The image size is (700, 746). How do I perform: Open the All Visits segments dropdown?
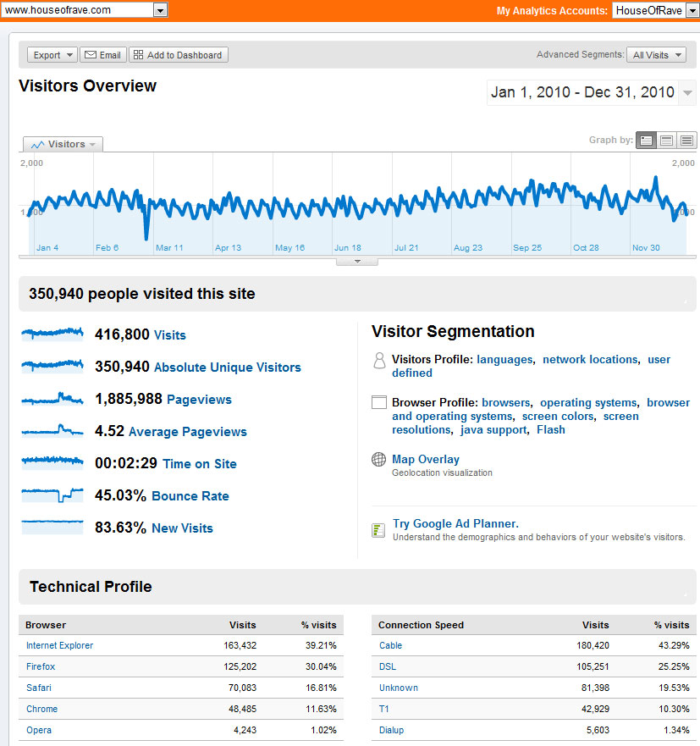[x=656, y=55]
